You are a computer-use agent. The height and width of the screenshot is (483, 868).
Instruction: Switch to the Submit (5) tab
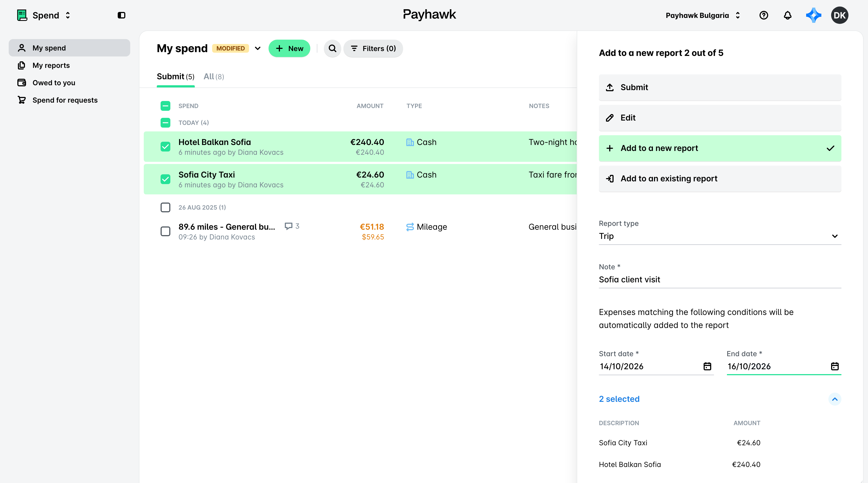click(175, 77)
